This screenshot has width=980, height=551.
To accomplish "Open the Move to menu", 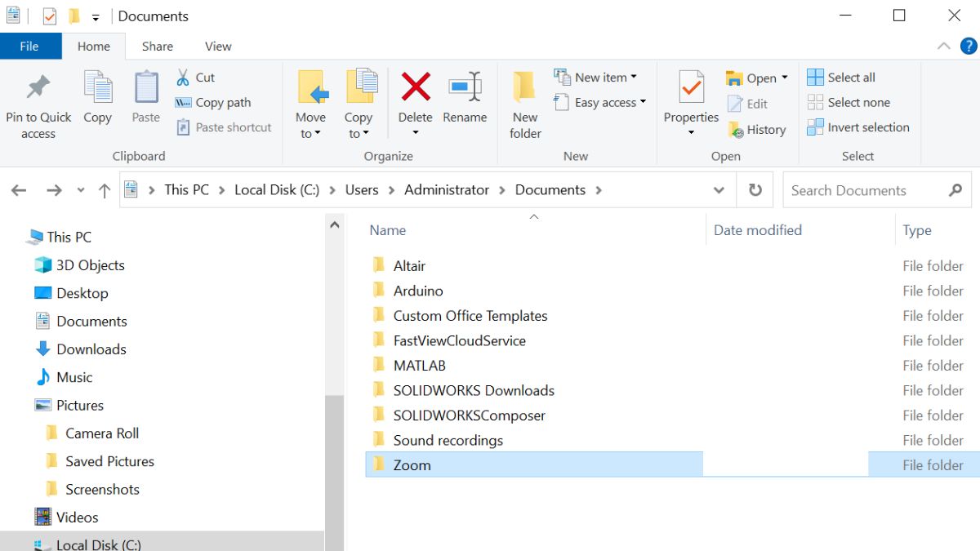I will (x=311, y=105).
